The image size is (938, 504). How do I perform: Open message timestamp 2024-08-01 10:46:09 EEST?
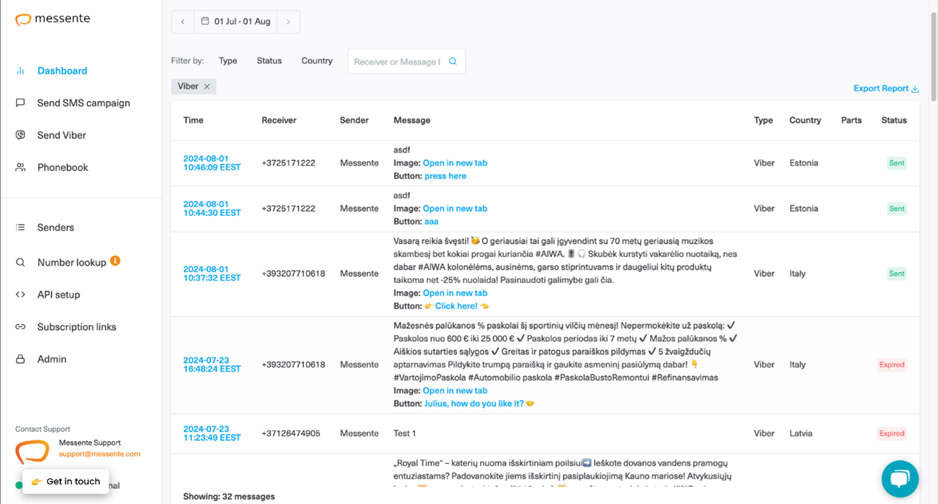[x=212, y=163]
